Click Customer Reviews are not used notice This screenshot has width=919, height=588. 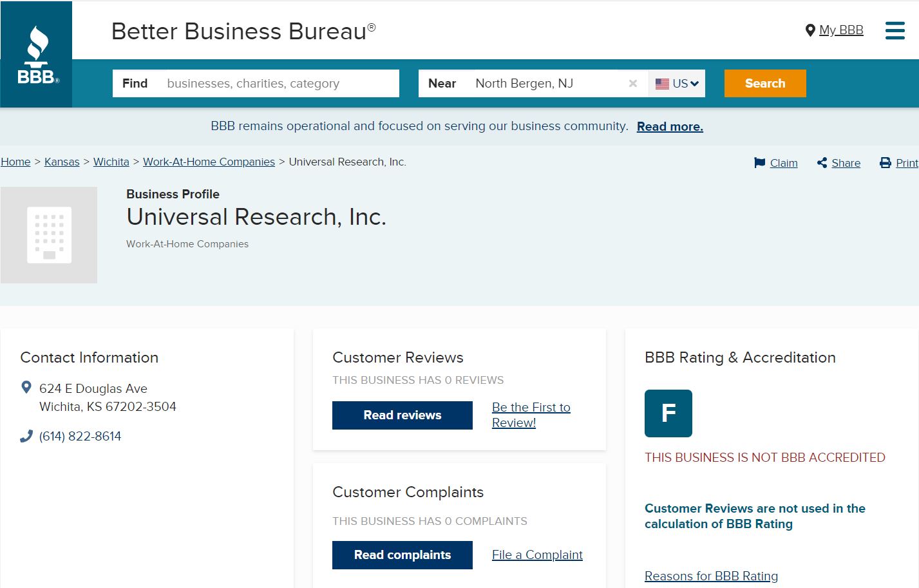click(755, 517)
